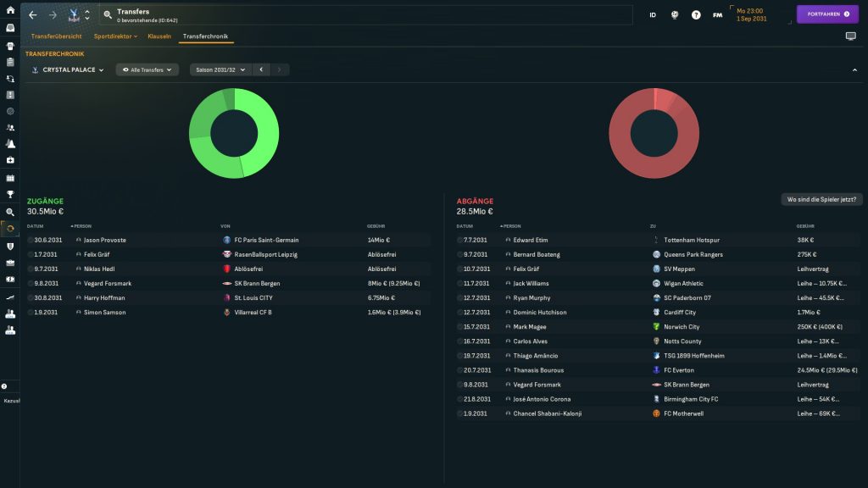
Task: Open the help question mark icon
Action: tap(696, 14)
